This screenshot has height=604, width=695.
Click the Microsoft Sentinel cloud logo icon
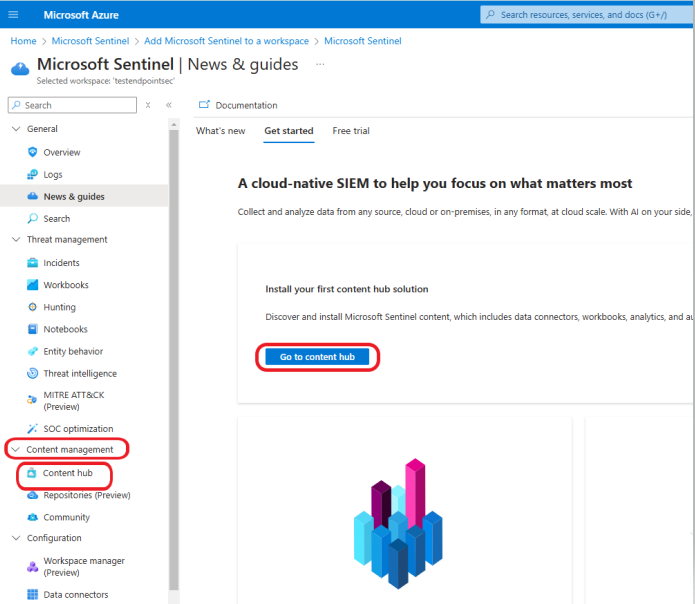20,69
